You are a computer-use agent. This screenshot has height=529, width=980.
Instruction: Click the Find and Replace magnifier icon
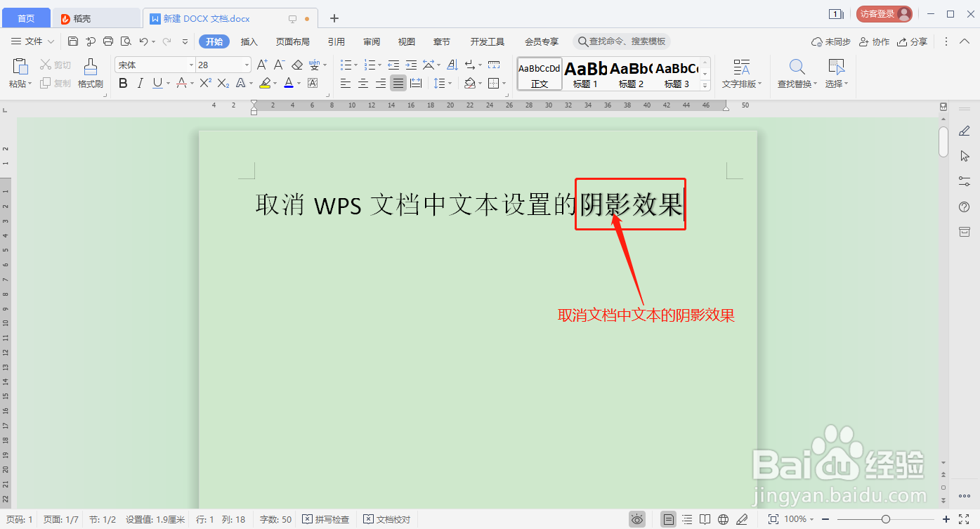coord(797,67)
